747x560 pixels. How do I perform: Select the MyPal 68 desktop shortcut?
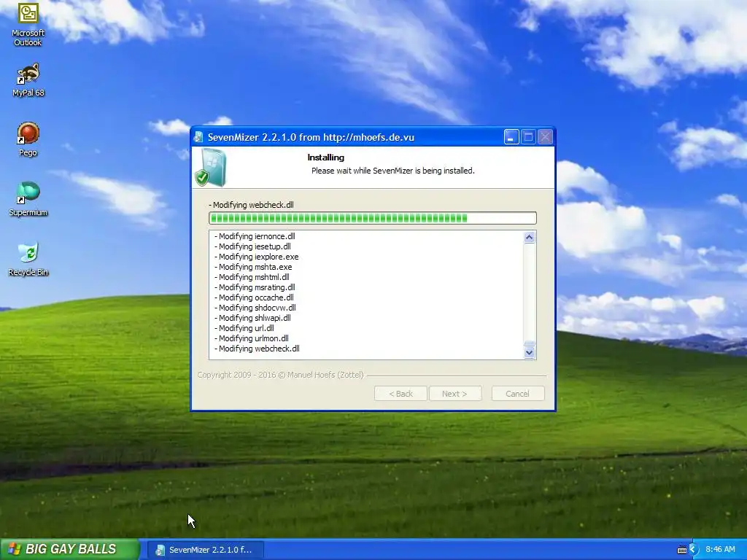click(x=28, y=80)
